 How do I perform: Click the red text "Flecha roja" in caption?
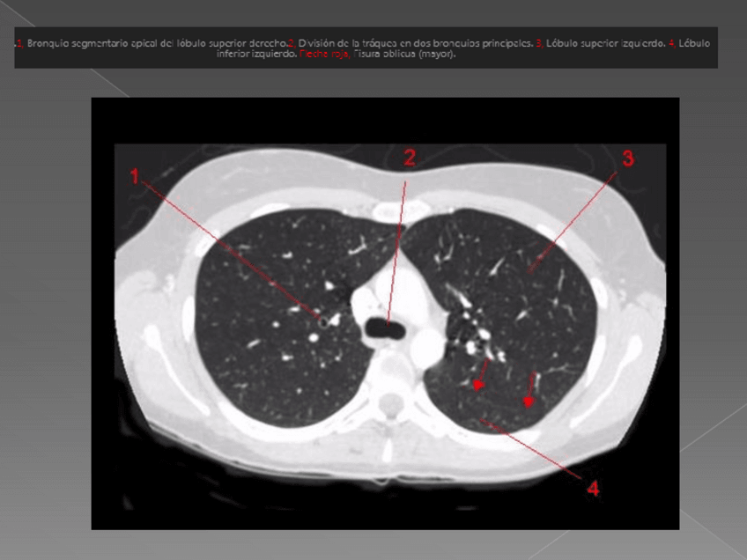click(x=325, y=54)
